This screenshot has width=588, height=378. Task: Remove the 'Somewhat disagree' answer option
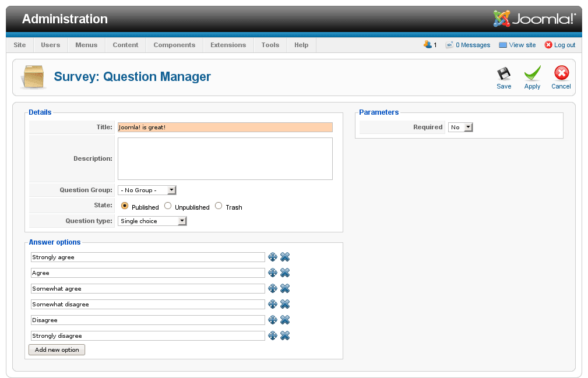pyautogui.click(x=285, y=304)
